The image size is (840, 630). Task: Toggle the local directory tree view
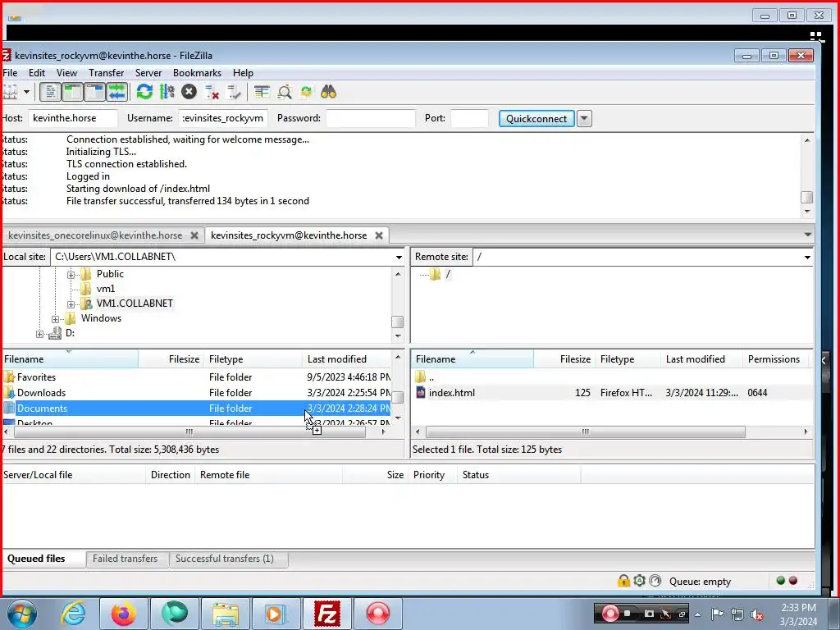(72, 92)
